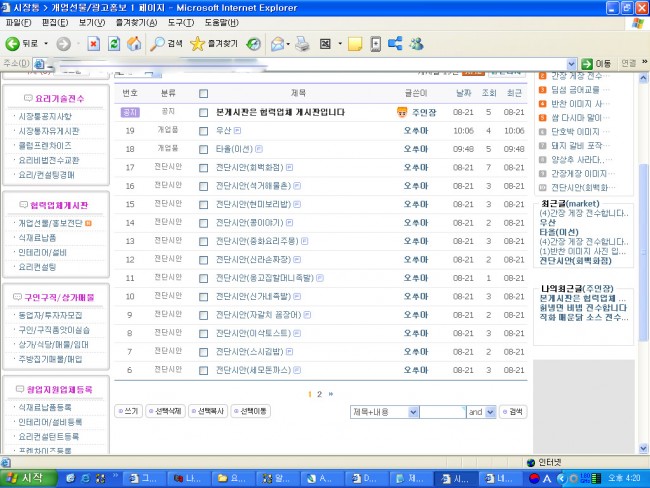Open the address bar dropdown arrow
Viewport: 650px width, 488px height.
pyautogui.click(x=573, y=64)
